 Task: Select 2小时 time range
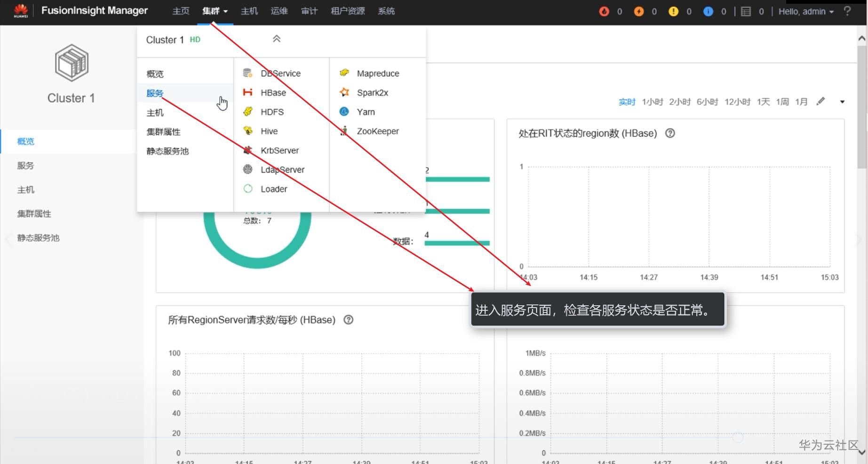click(x=680, y=102)
